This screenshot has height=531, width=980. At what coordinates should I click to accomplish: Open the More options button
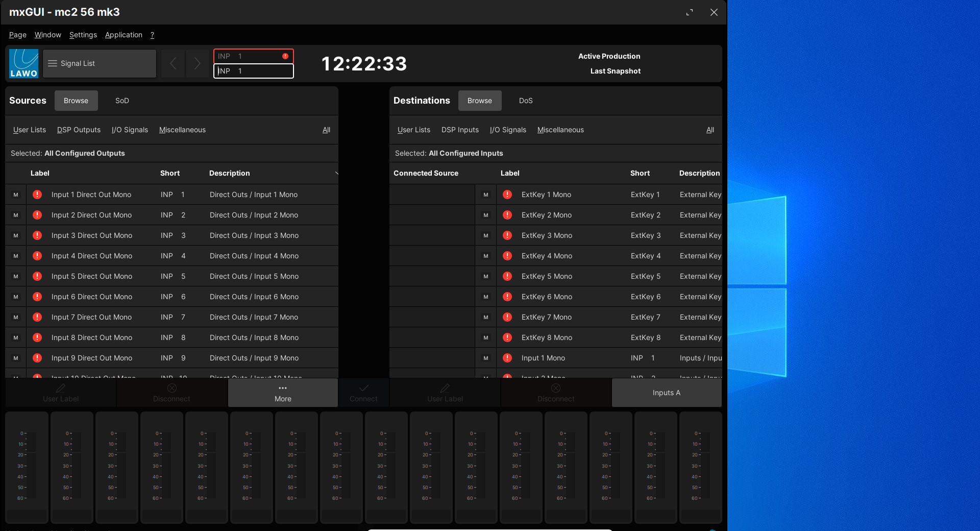tap(283, 393)
